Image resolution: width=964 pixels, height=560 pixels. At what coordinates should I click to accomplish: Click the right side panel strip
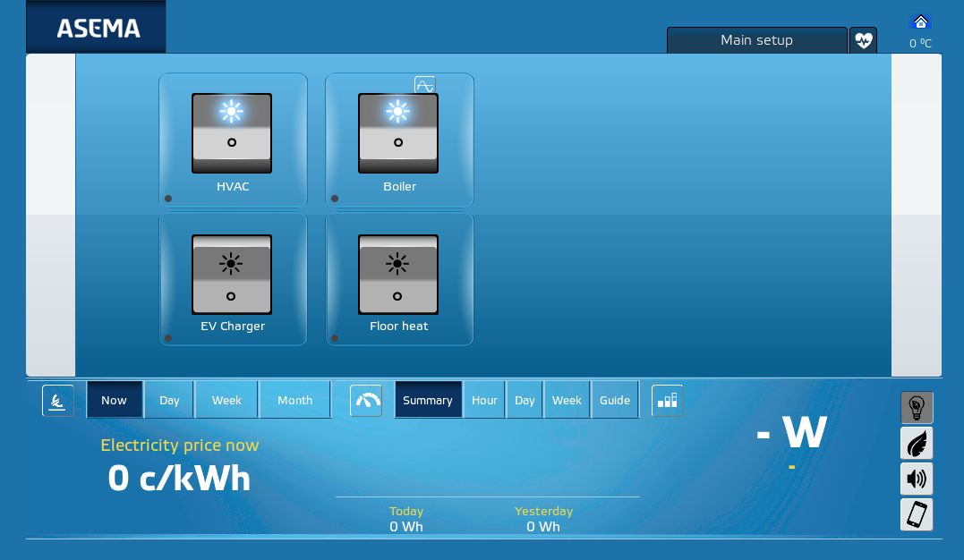[x=916, y=216]
